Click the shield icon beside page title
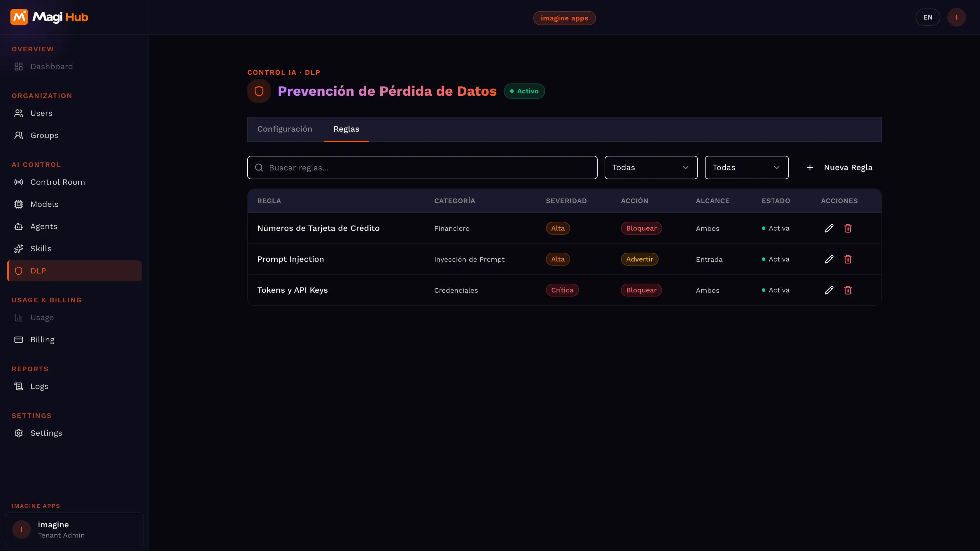 click(259, 91)
